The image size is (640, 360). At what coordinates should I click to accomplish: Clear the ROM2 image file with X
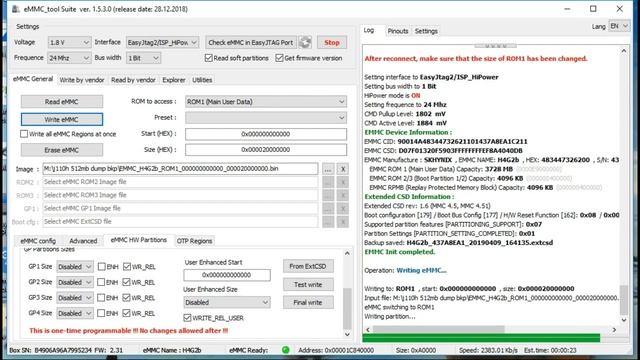343,182
